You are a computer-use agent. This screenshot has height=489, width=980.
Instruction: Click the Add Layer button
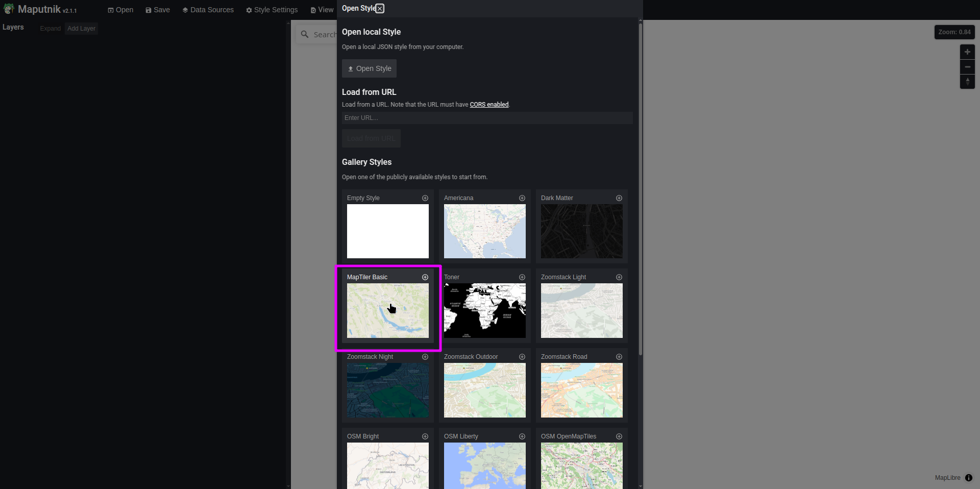81,29
